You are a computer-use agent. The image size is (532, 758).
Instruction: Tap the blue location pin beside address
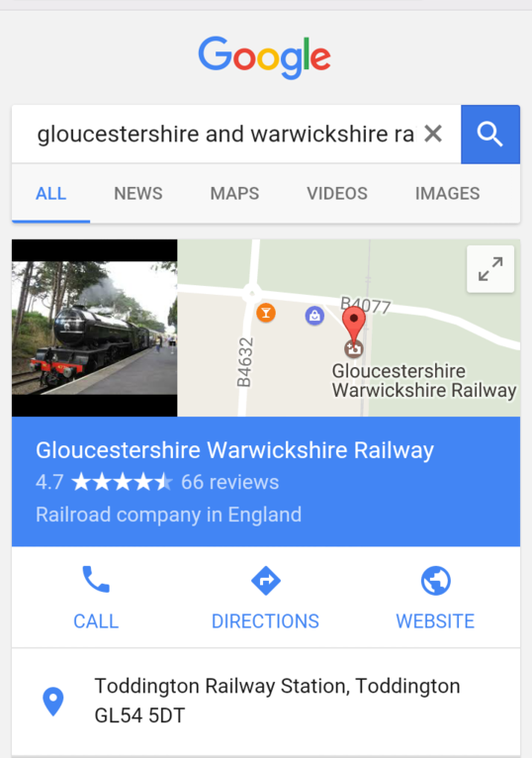(x=53, y=701)
